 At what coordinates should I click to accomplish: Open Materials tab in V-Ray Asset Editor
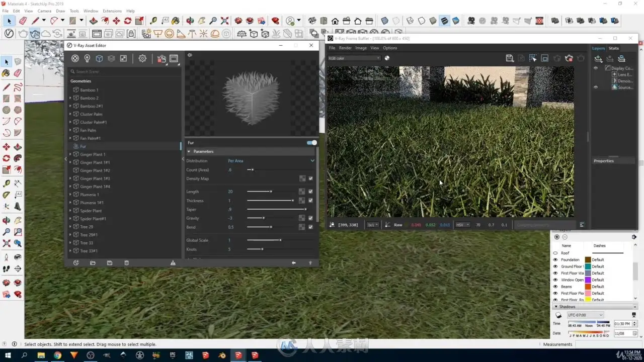(x=75, y=58)
